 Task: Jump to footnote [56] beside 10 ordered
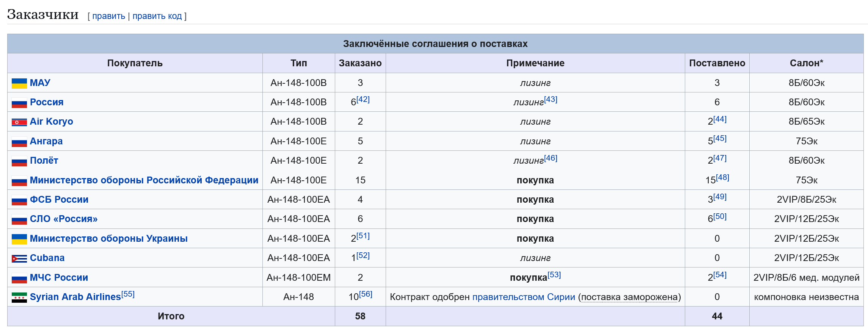[x=366, y=294]
